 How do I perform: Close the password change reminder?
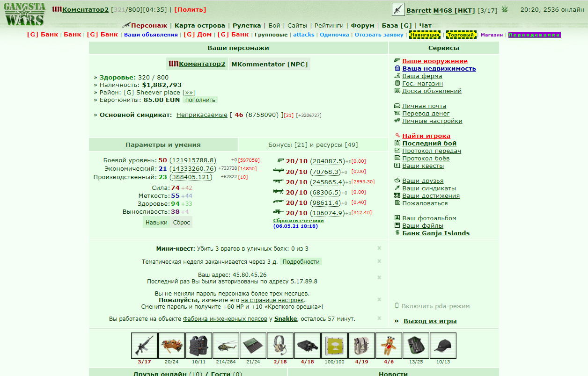pyautogui.click(x=379, y=300)
